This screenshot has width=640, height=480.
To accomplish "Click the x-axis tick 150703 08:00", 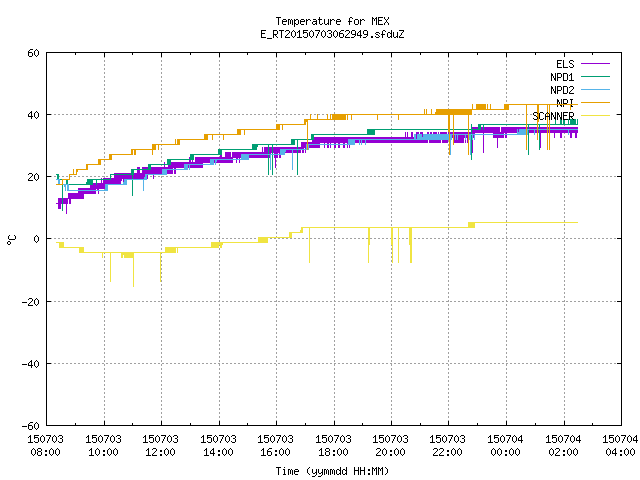I will coord(45,446).
